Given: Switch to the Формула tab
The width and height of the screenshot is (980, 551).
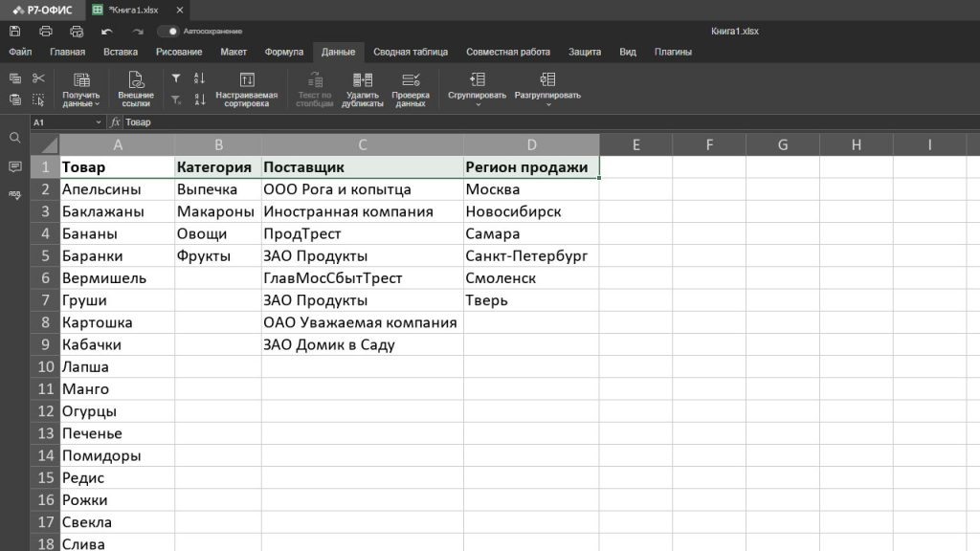Looking at the screenshot, I should (x=283, y=52).
